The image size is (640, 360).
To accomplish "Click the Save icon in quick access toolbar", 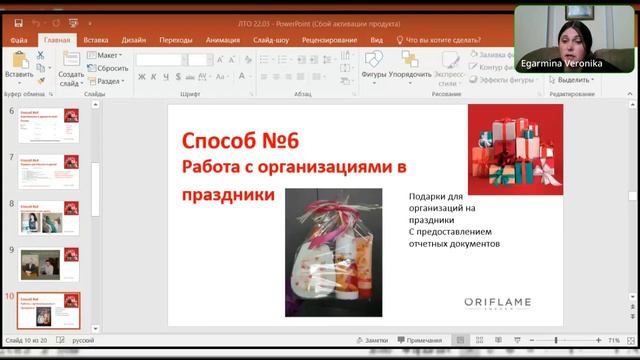I will pyautogui.click(x=18, y=23).
